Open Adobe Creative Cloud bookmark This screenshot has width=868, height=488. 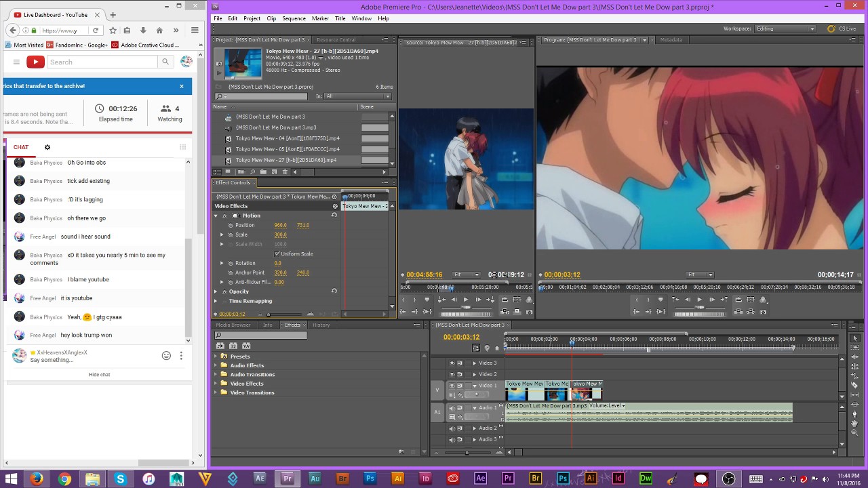click(x=145, y=45)
